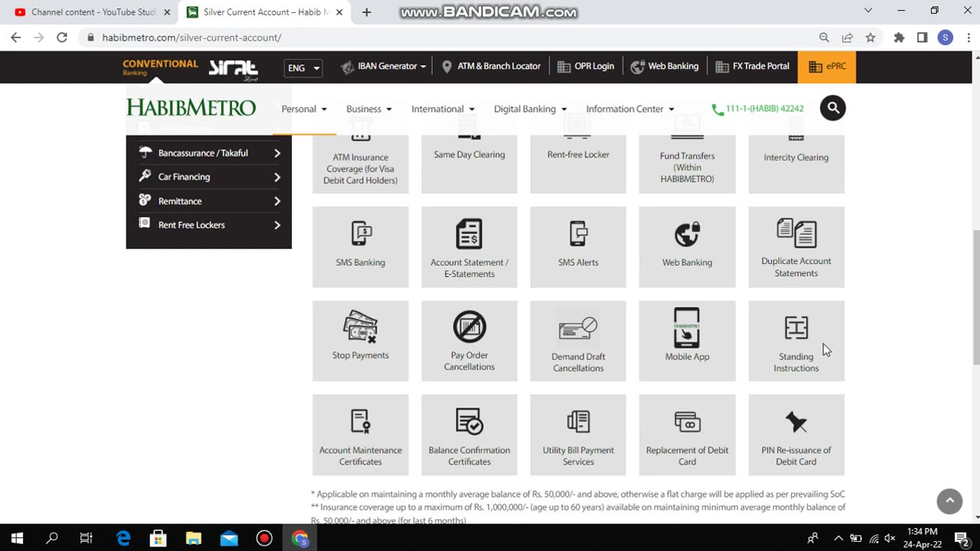Click the Remittance sidebar icon
Image resolution: width=980 pixels, height=551 pixels.
point(145,201)
